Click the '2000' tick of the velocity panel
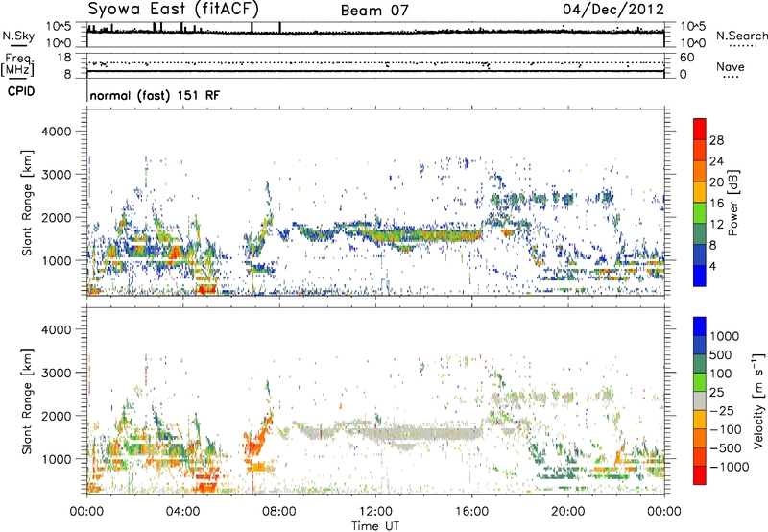Image resolution: width=768 pixels, height=532 pixels. coord(57,416)
